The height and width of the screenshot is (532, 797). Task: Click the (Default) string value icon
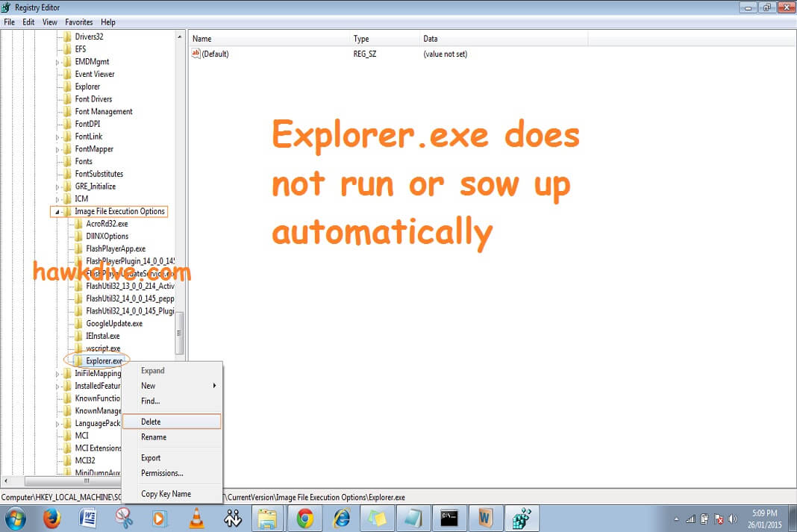(196, 54)
